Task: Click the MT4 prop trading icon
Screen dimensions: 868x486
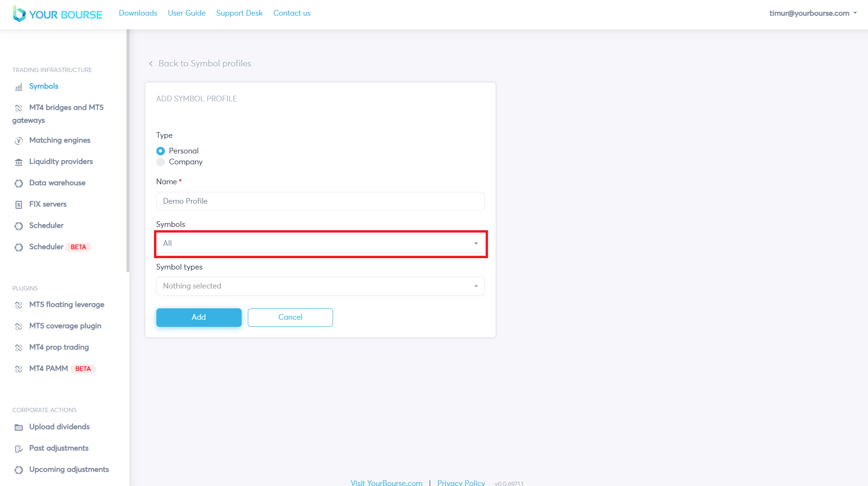Action: click(x=19, y=348)
